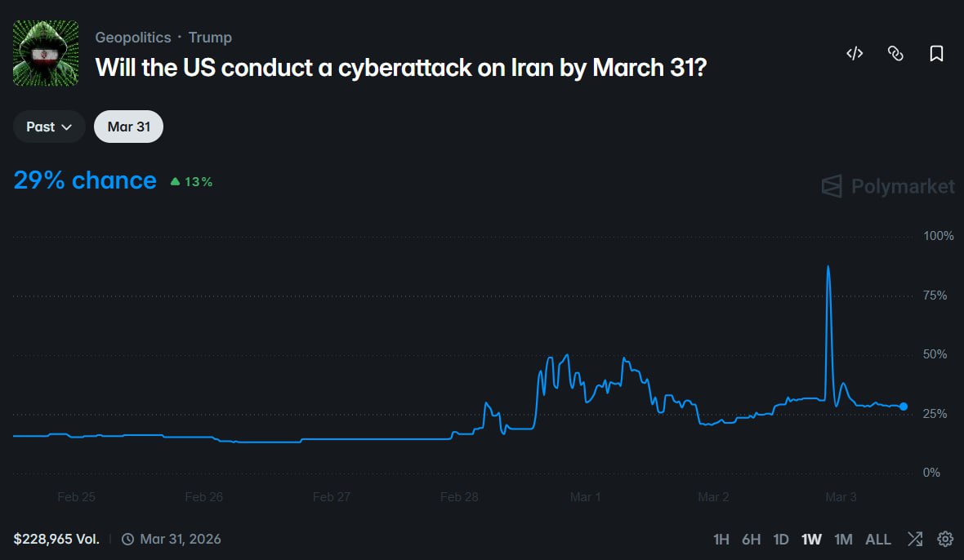Switch chart timeframe to 1D
Viewport: 964px width, 560px height.
781,539
